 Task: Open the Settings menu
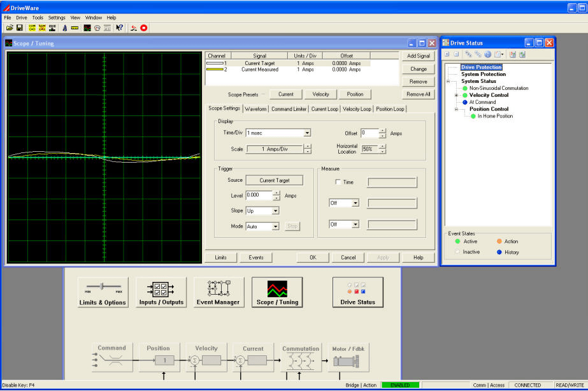pyautogui.click(x=57, y=18)
